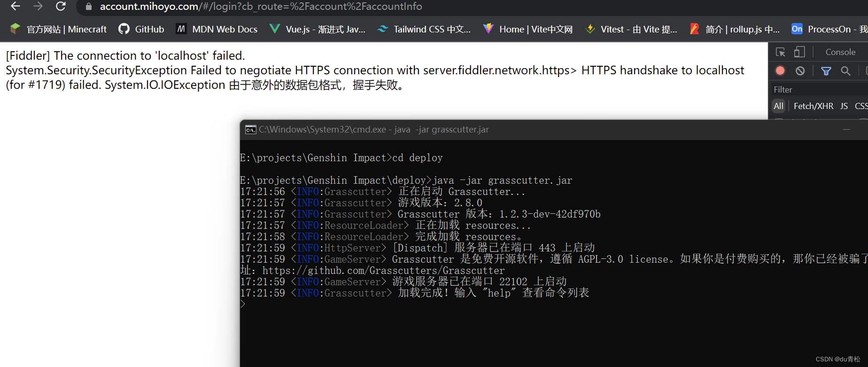Open the Minecraft official site bookmark
This screenshot has width=868, height=367.
click(x=58, y=29)
